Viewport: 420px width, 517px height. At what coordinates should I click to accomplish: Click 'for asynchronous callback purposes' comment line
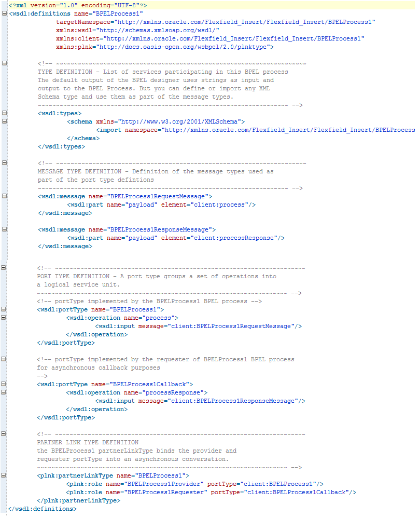pos(98,368)
